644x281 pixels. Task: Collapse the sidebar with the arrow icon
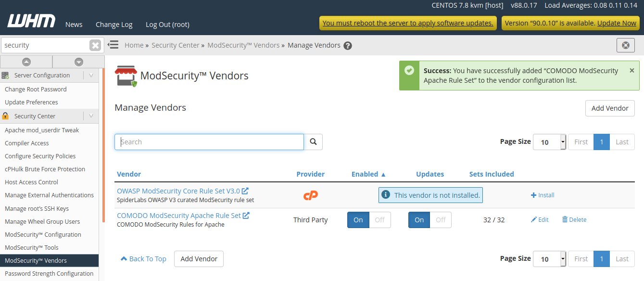tap(113, 45)
